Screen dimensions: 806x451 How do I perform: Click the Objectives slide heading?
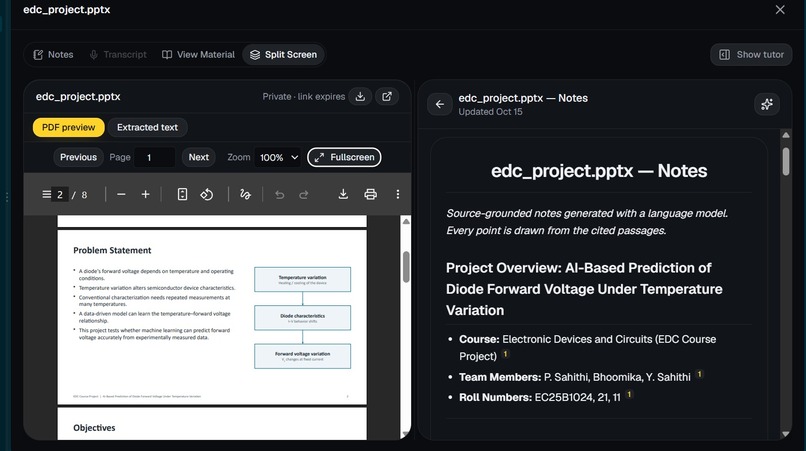(x=94, y=428)
